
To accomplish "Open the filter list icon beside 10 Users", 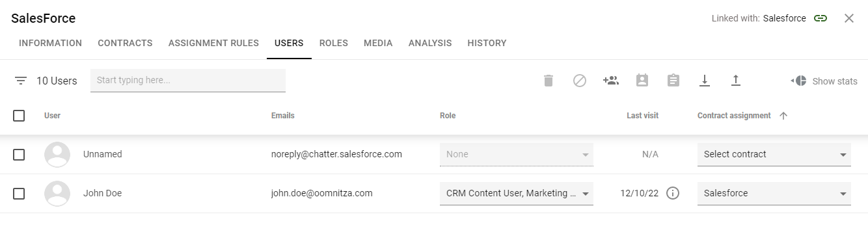I will (21, 81).
